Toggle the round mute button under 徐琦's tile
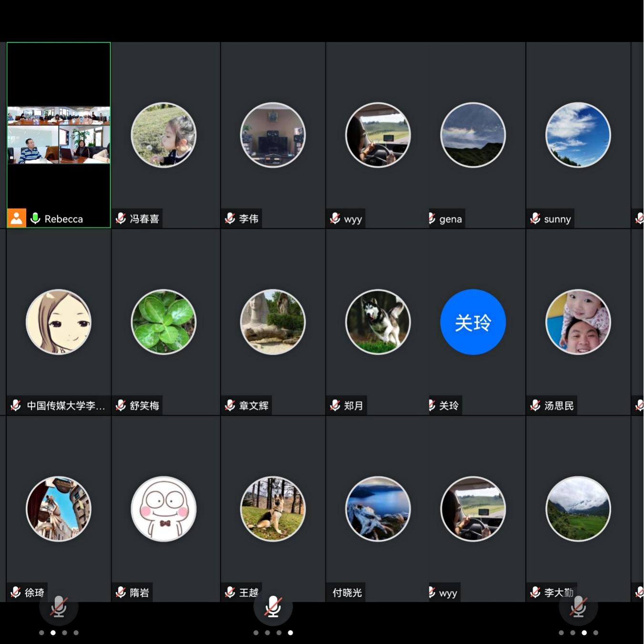Screen dimensions: 644x644 pos(59,606)
